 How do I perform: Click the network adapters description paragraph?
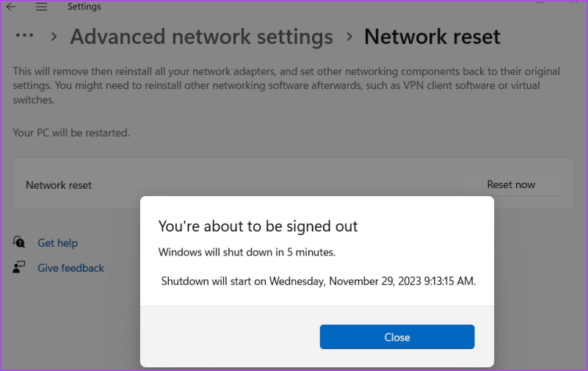pyautogui.click(x=286, y=85)
